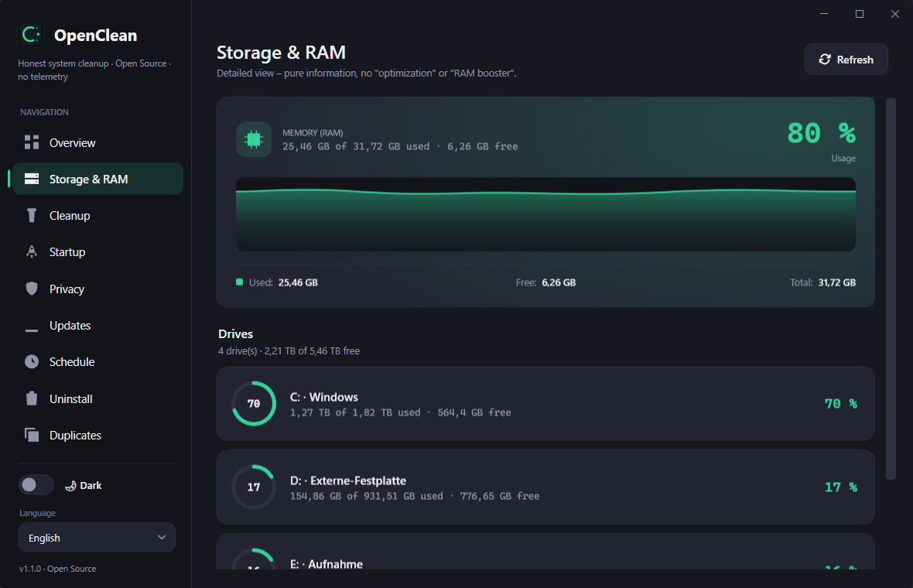Screen dimensions: 913x588
Task: Select the C: Windows drive card
Action: point(545,403)
